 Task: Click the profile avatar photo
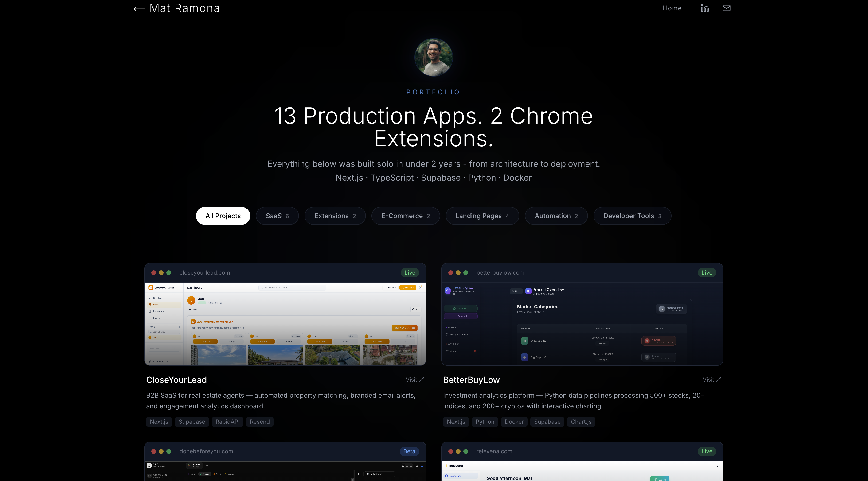click(433, 57)
